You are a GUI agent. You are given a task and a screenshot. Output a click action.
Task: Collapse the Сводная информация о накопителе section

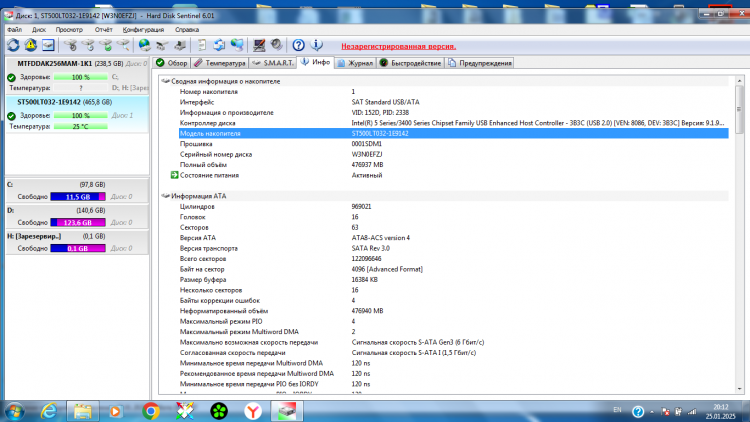click(165, 81)
